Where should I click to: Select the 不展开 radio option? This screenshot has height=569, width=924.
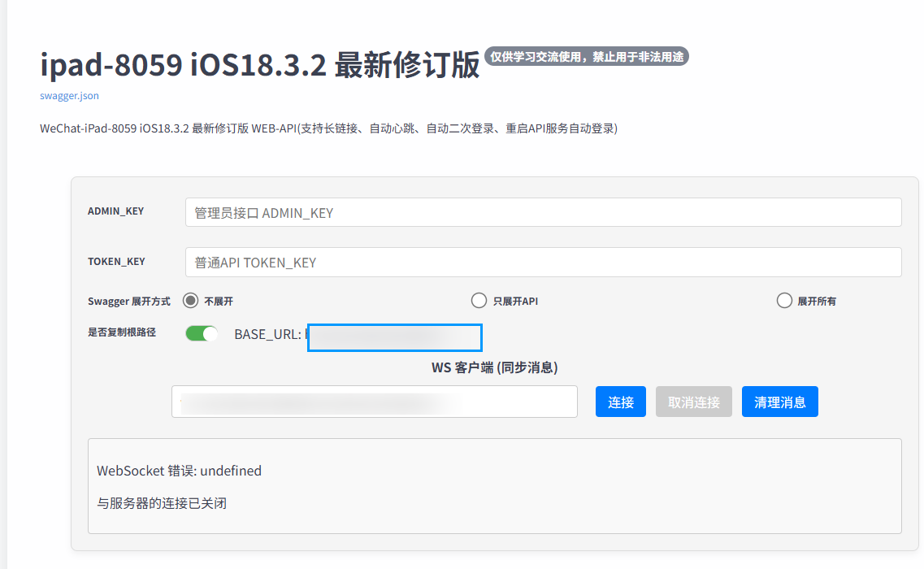pos(190,301)
